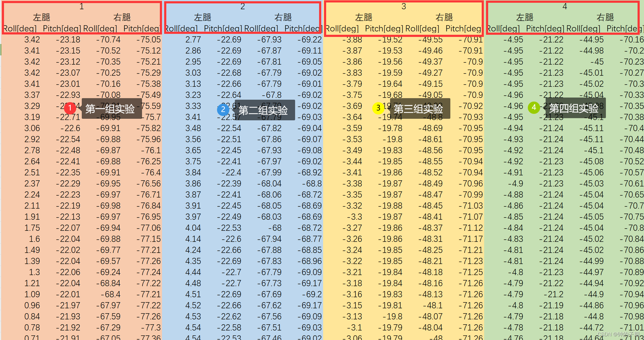This screenshot has width=644, height=340.
Task: Select Pitch[deg] header of group 4 left leg
Action: pos(545,29)
